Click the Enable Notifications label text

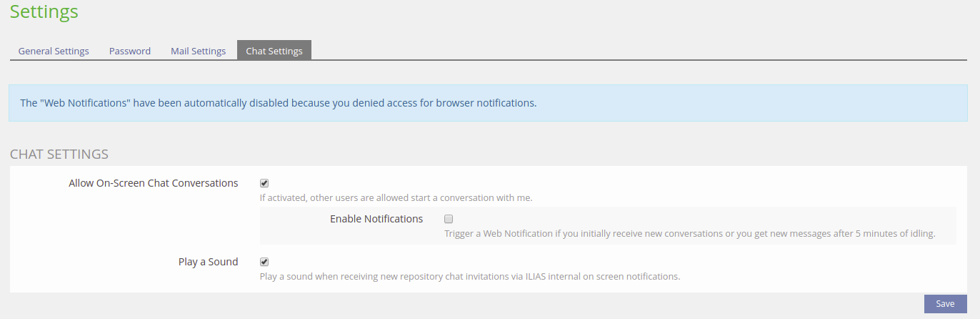click(x=376, y=219)
